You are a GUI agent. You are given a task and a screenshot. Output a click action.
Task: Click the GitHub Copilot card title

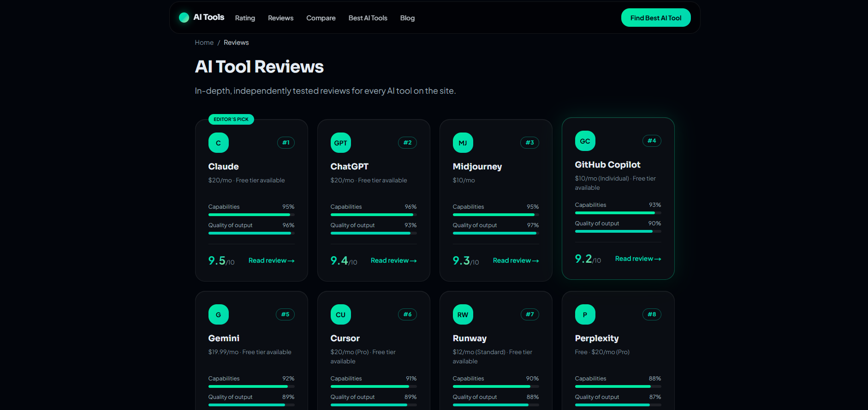(608, 164)
